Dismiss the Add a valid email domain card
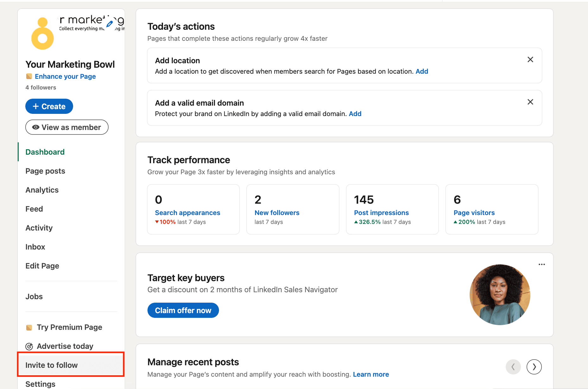The width and height of the screenshot is (588, 389). [530, 102]
